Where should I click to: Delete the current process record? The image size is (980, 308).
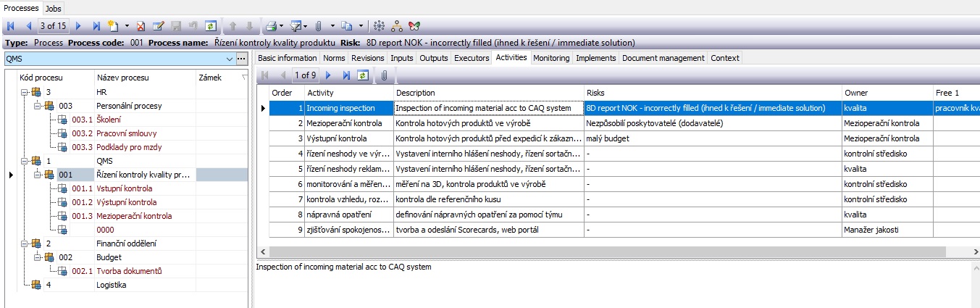pyautogui.click(x=141, y=26)
